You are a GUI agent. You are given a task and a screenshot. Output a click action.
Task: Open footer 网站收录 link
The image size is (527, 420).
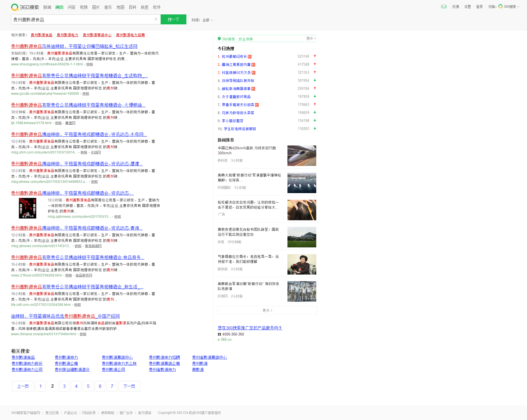pyautogui.click(x=89, y=413)
